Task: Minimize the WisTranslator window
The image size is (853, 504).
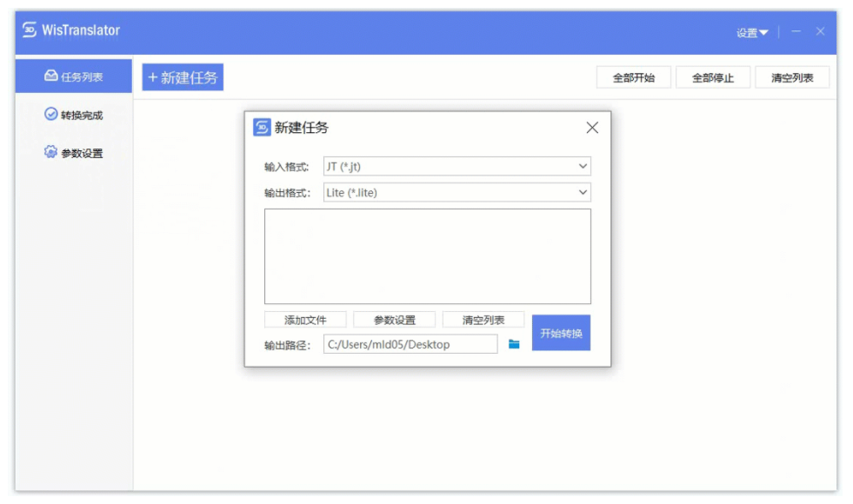Action: [x=796, y=32]
